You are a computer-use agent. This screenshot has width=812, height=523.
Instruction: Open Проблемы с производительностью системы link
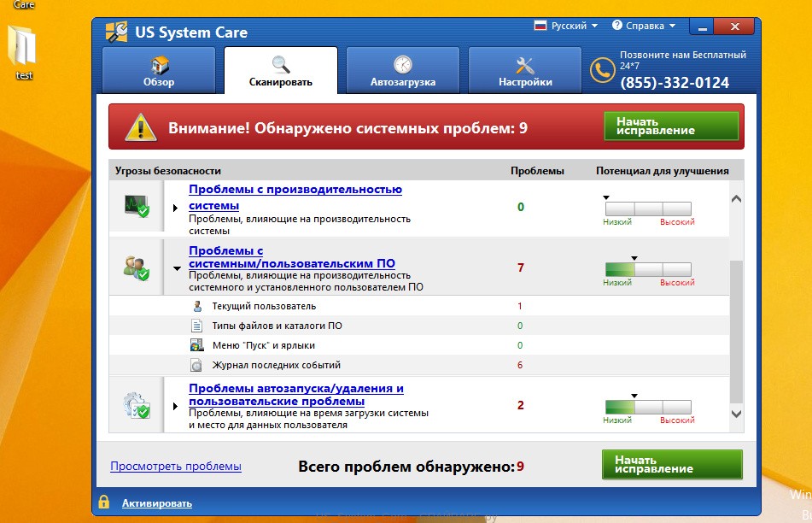click(x=295, y=197)
